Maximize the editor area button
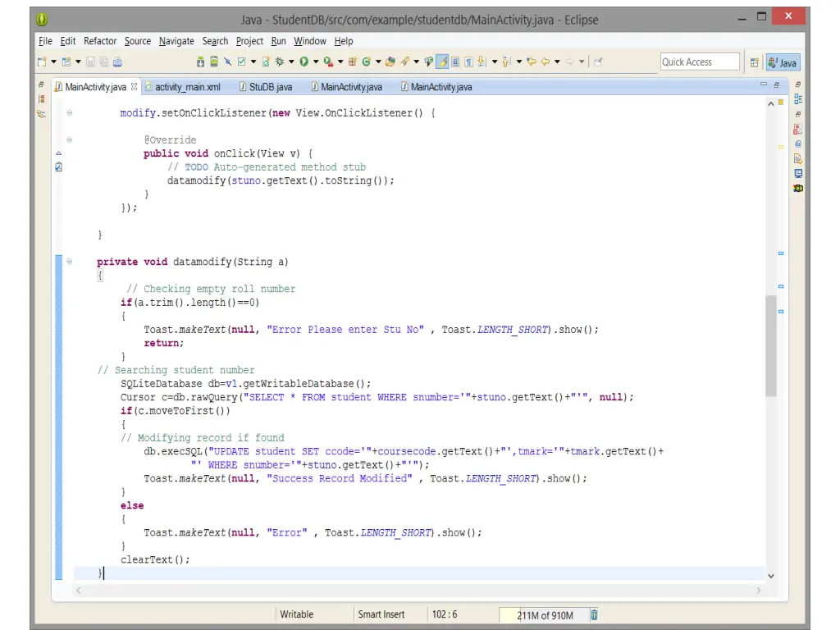Screen dimensions: 840x630 click(776, 84)
